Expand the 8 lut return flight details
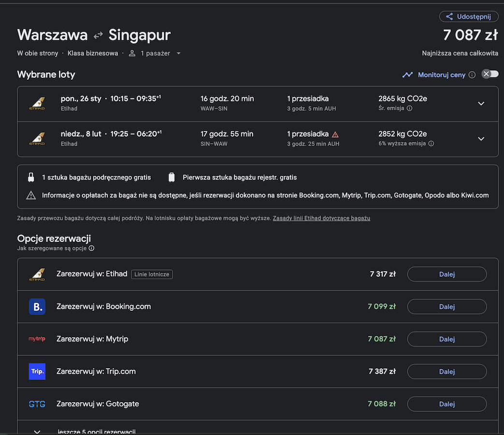This screenshot has height=435, width=504. coord(481,139)
